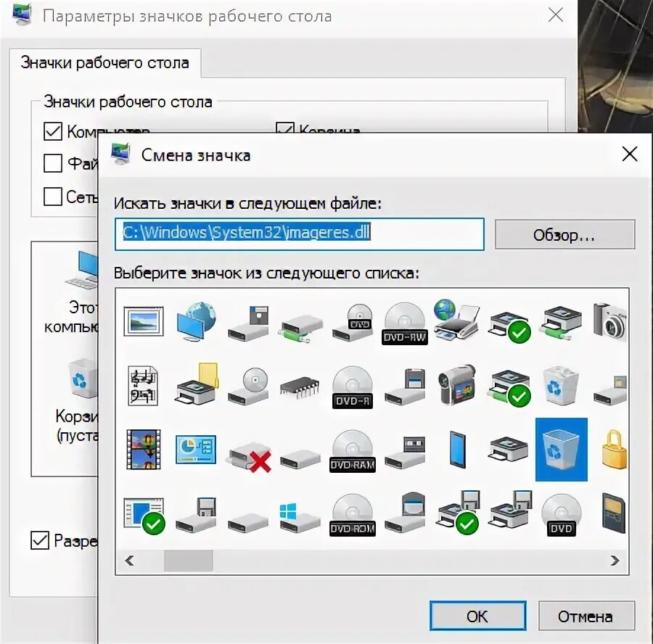This screenshot has height=644, width=653.
Task: Click the Обзор... browse button
Action: point(564,235)
